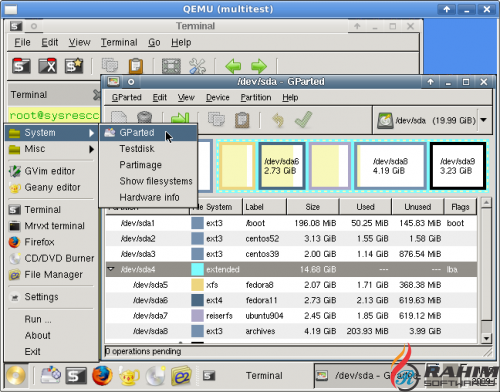Open GParted's Help menu

coord(290,97)
